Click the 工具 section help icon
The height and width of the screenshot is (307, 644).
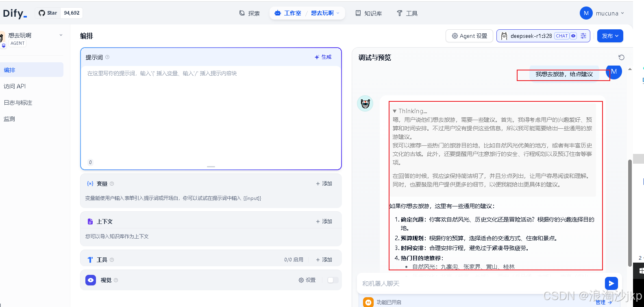click(x=112, y=260)
